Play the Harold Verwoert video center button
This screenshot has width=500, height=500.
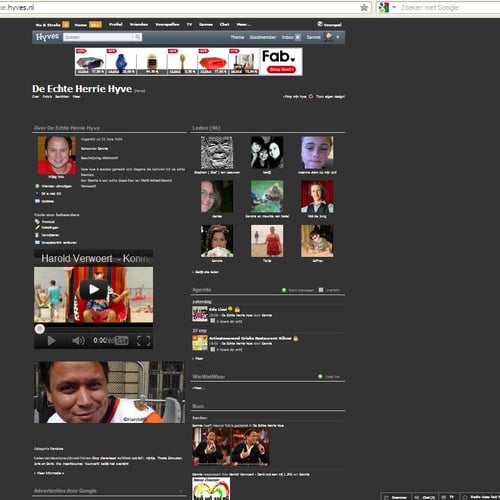coord(93,289)
